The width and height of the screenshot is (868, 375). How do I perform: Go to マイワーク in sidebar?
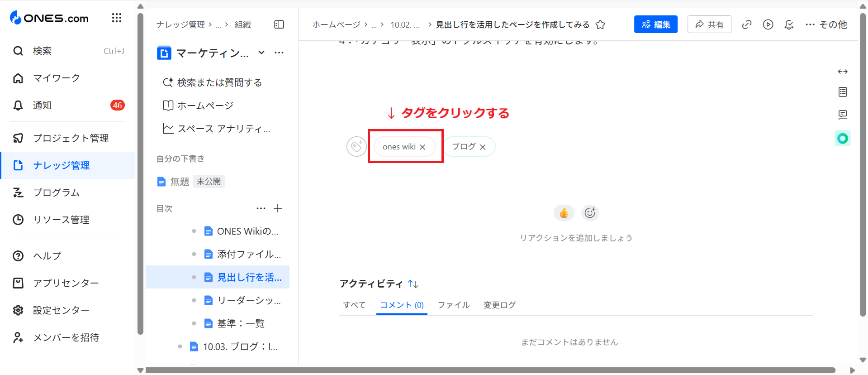pyautogui.click(x=68, y=78)
